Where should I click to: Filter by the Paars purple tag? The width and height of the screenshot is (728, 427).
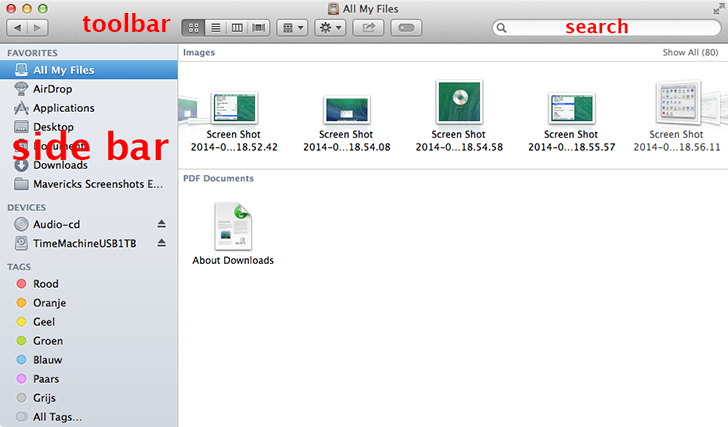coord(89,379)
